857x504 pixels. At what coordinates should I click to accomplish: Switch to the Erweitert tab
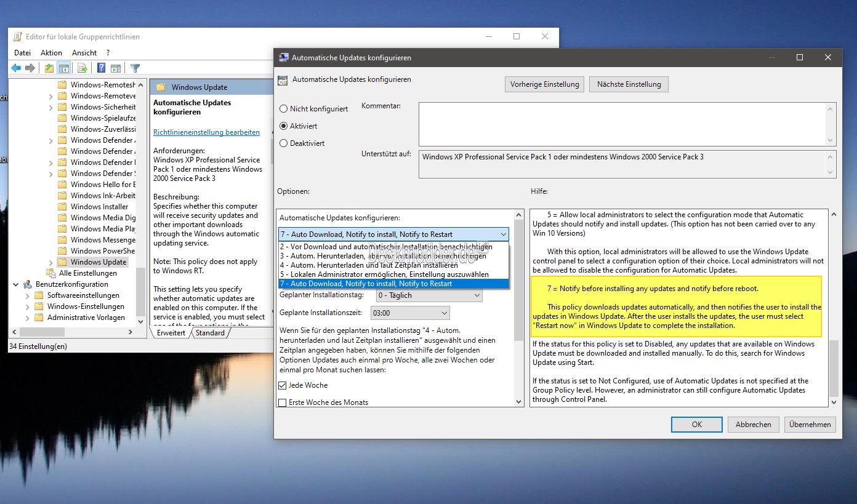[x=171, y=332]
